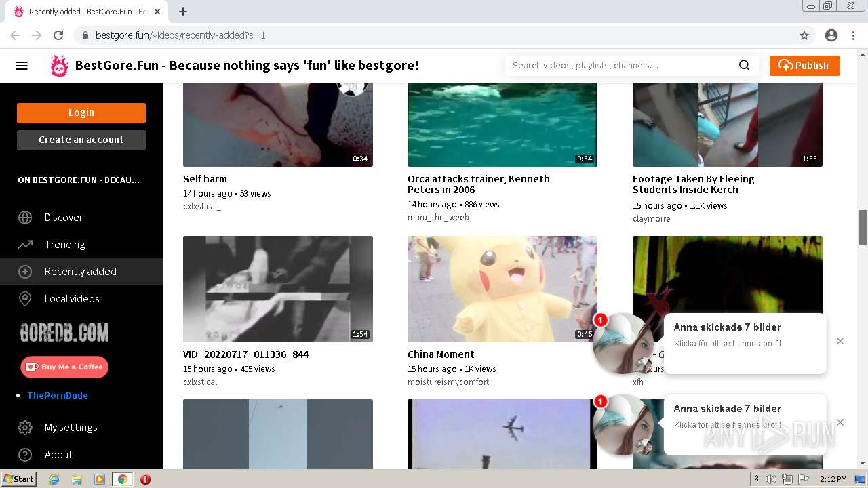
Task: Open the China Moment Pikachu thumbnail
Action: point(502,289)
